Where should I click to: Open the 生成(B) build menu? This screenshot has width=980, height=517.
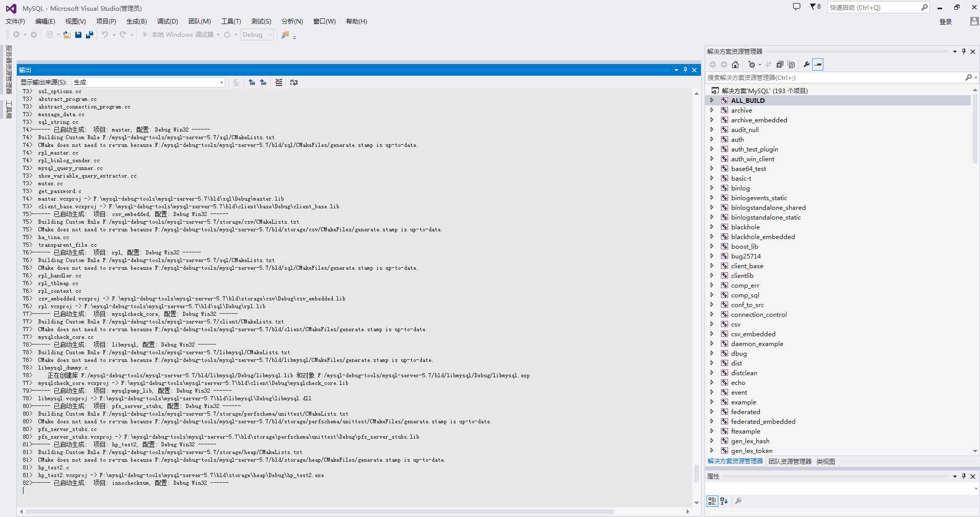[137, 21]
